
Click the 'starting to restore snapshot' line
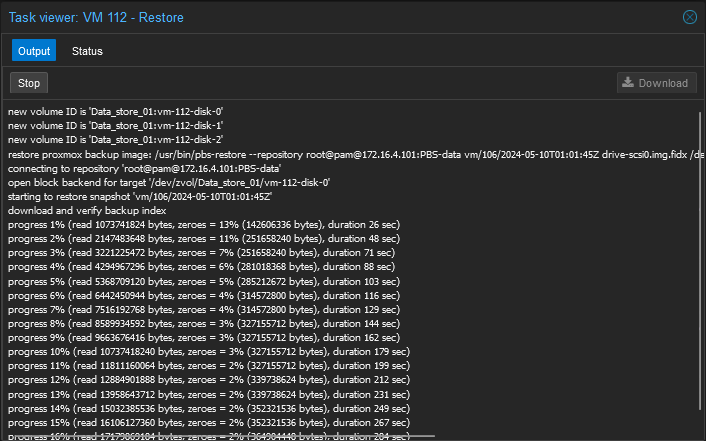tap(140, 196)
